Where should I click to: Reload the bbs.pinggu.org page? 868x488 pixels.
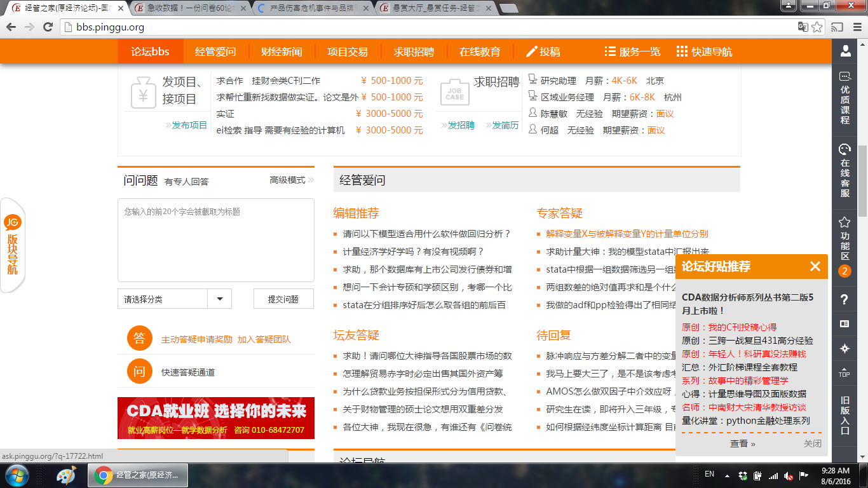(48, 27)
